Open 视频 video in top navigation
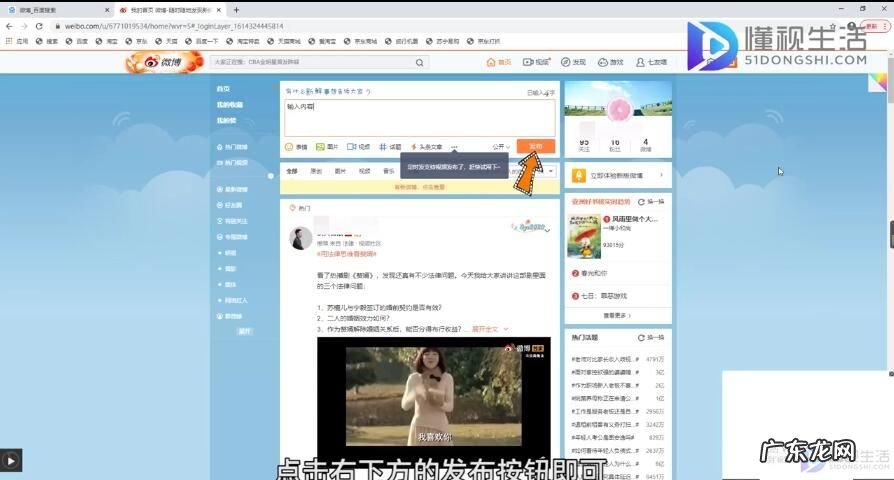 click(x=536, y=62)
